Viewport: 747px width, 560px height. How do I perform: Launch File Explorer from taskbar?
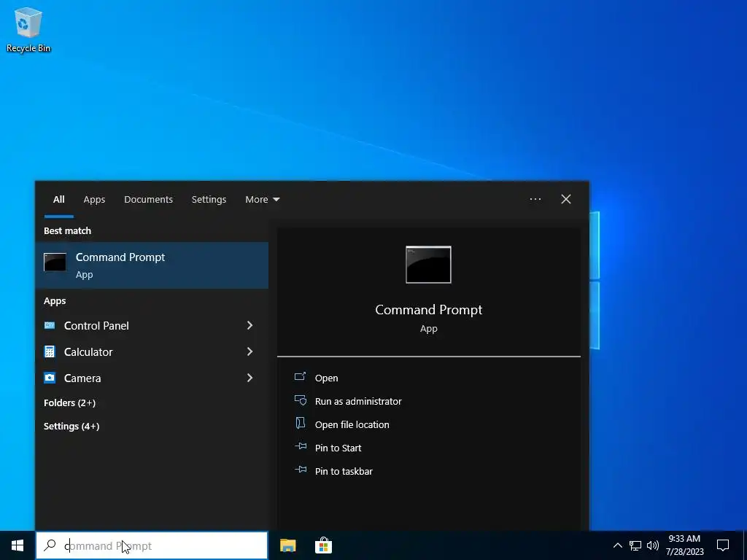pos(287,545)
